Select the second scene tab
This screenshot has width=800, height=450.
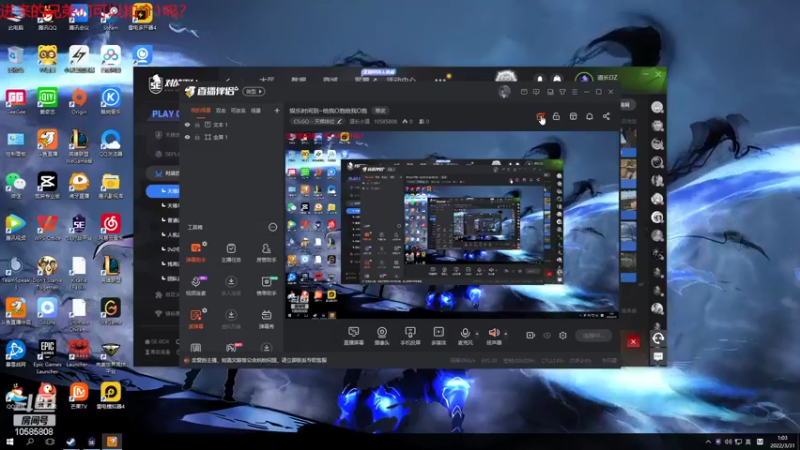click(x=221, y=110)
